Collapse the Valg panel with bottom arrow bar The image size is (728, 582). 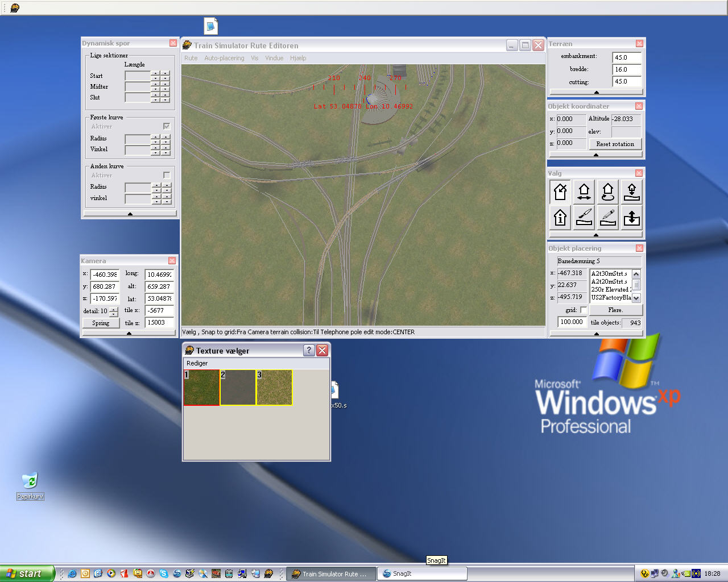pos(596,235)
